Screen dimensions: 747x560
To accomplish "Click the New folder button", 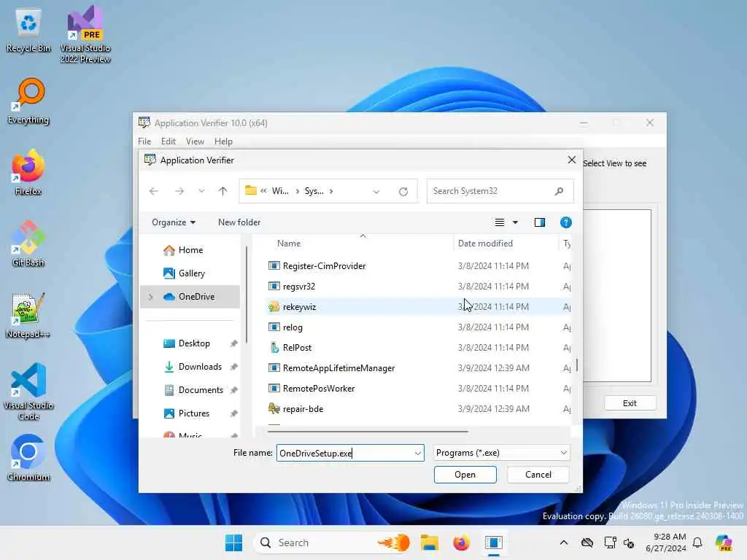I will (239, 222).
